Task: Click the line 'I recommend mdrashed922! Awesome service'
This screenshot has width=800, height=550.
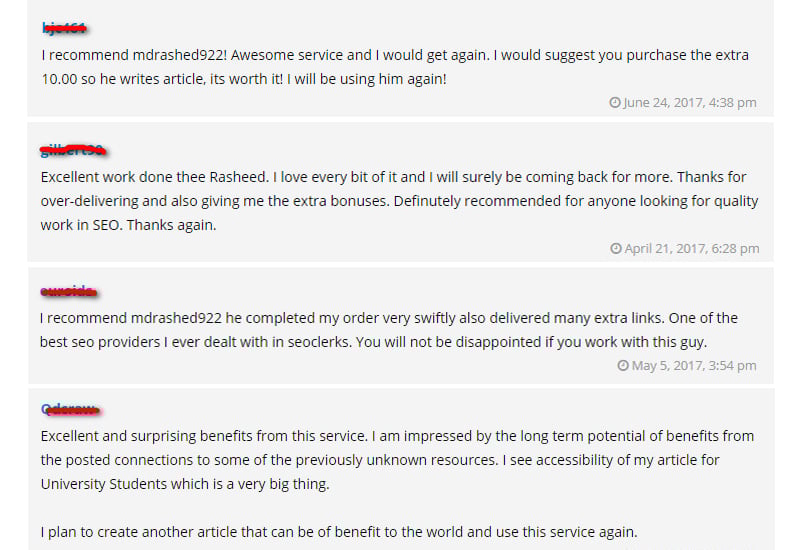Action: 395,55
